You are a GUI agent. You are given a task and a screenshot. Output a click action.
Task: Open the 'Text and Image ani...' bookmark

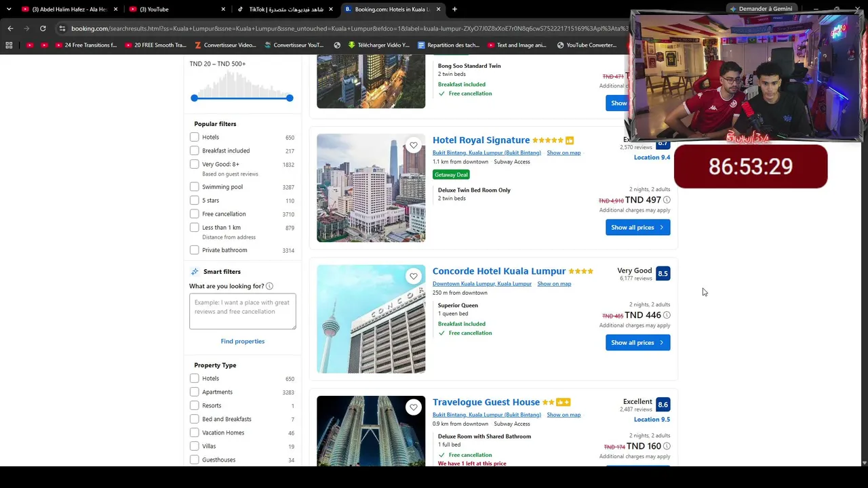tap(517, 45)
